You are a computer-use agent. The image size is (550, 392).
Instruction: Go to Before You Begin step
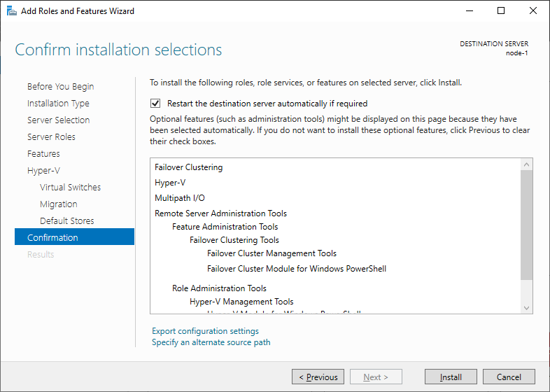[61, 86]
